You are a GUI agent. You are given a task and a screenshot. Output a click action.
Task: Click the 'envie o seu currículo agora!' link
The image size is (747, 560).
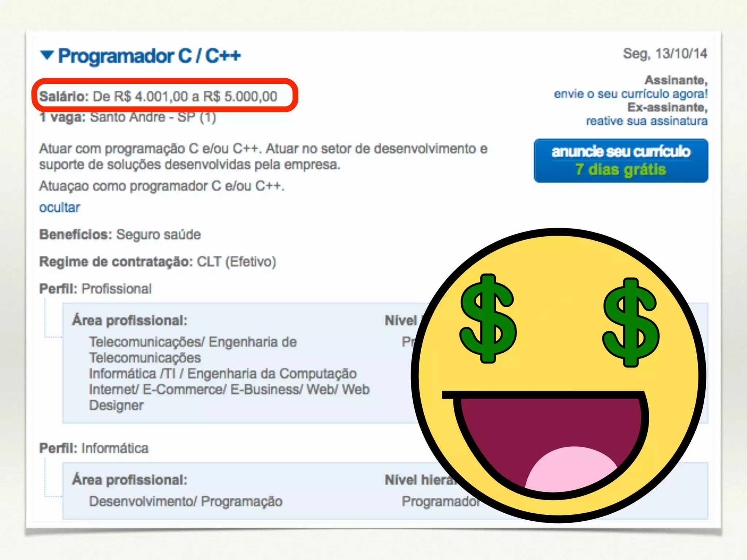631,94
